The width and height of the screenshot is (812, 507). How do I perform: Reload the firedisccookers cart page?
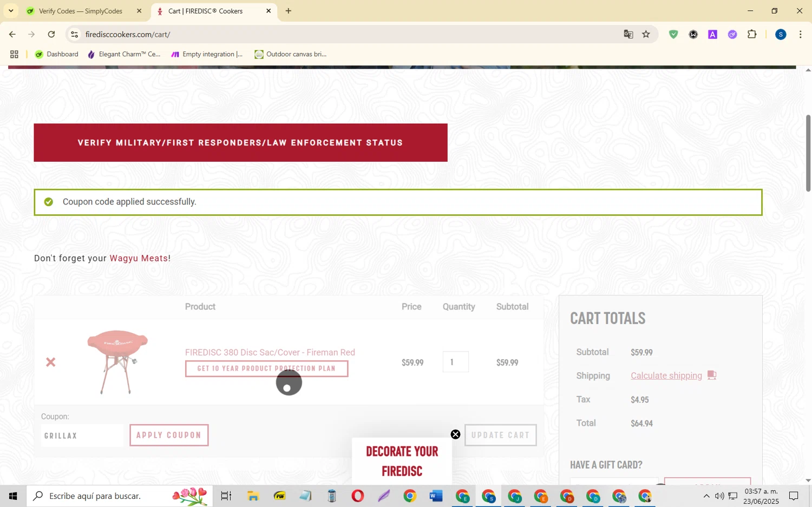(51, 34)
